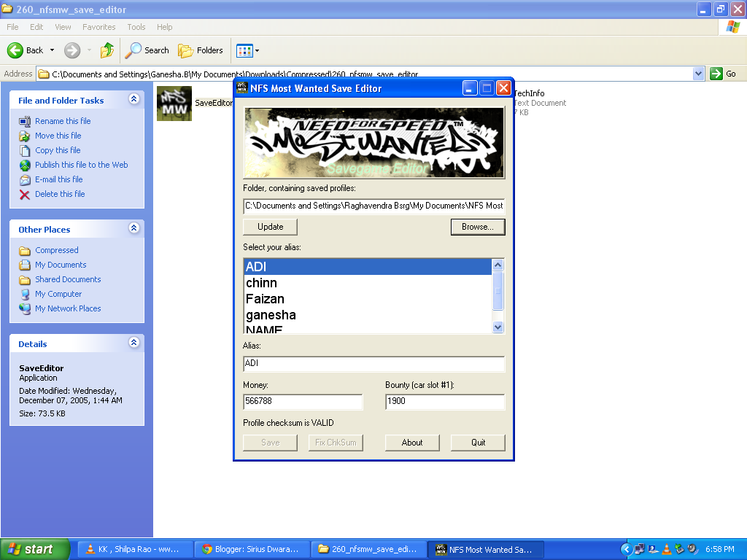Collapse the File and Folder Tasks panel
The height and width of the screenshot is (560, 747).
pyautogui.click(x=134, y=99)
